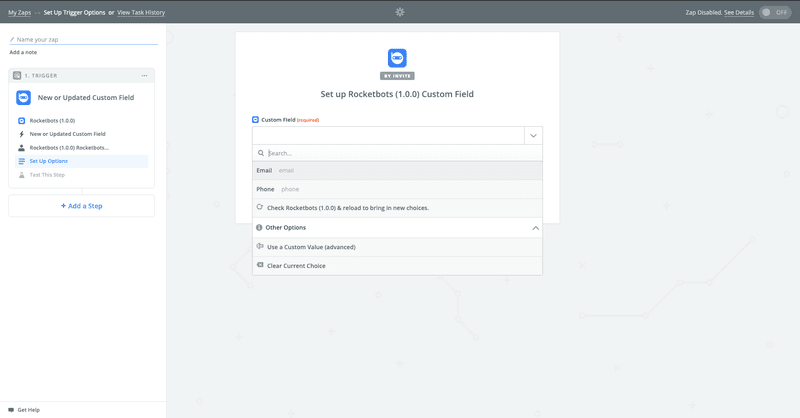Click the Set Up Options list icon
Screen dimensions: 800x418
pos(21,161)
